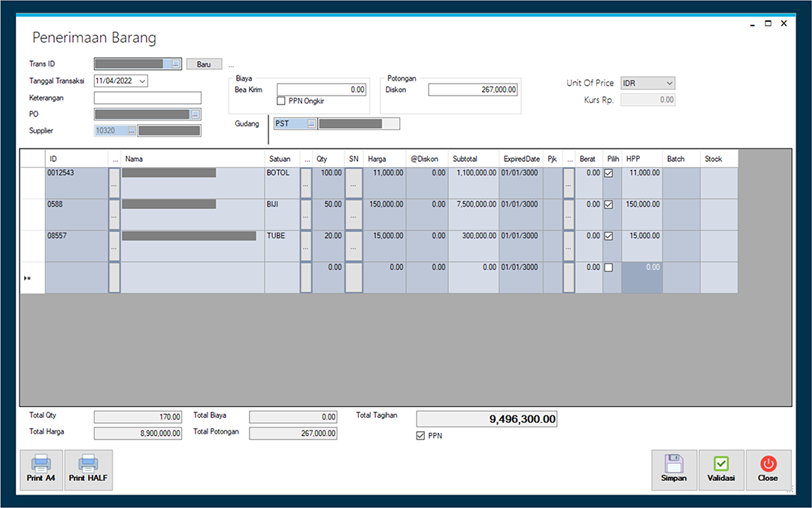The image size is (812, 508).
Task: Click the Diskon amount field showing 267,000.00
Action: pos(473,90)
